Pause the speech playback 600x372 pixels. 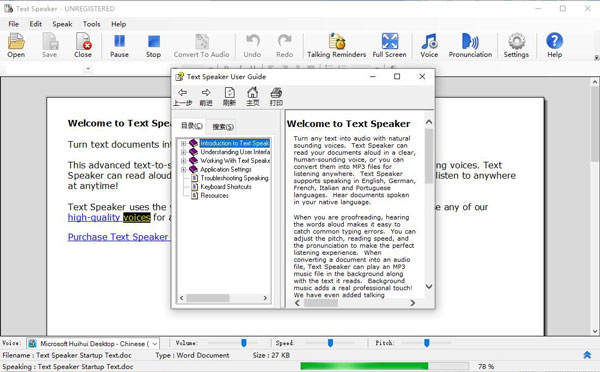(x=119, y=45)
